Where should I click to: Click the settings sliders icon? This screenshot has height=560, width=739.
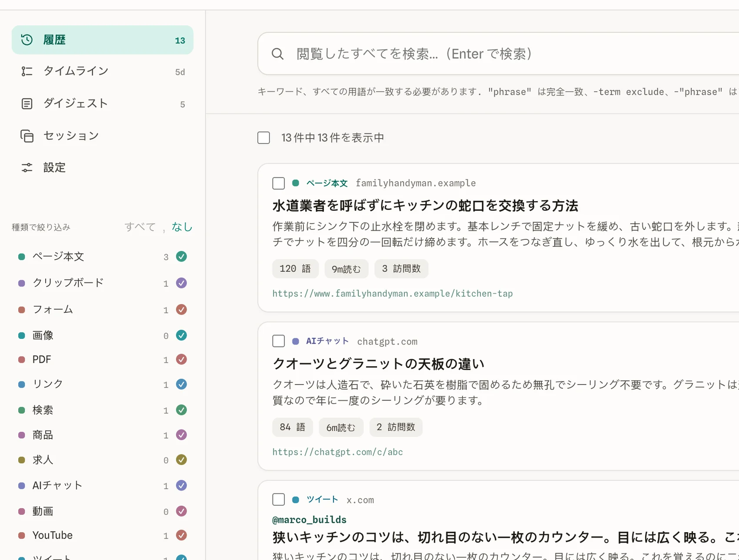pos(27,168)
